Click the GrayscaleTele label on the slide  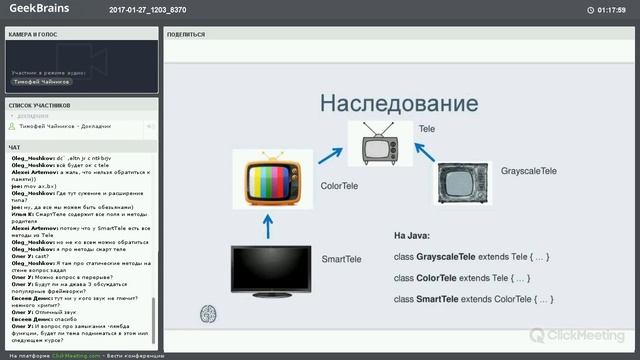coord(529,171)
